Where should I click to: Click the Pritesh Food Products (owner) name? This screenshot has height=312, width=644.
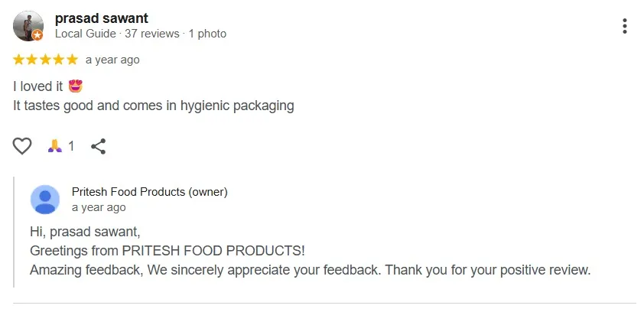tap(149, 192)
